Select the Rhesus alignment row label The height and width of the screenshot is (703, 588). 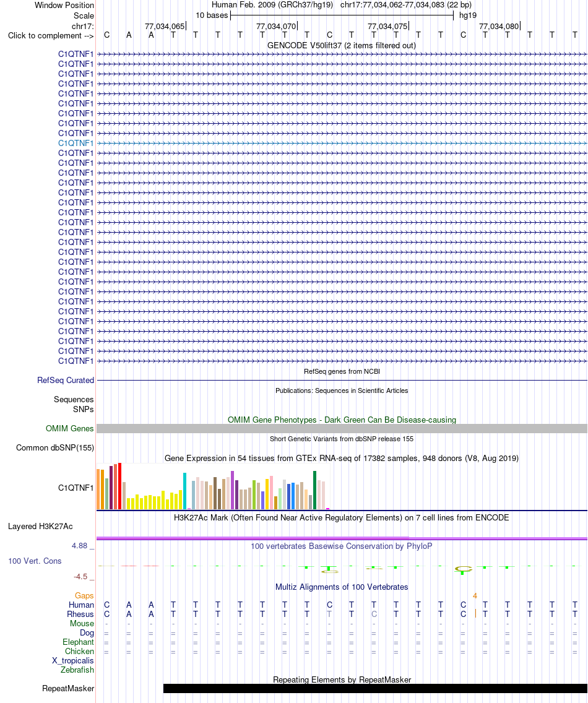pyautogui.click(x=80, y=615)
